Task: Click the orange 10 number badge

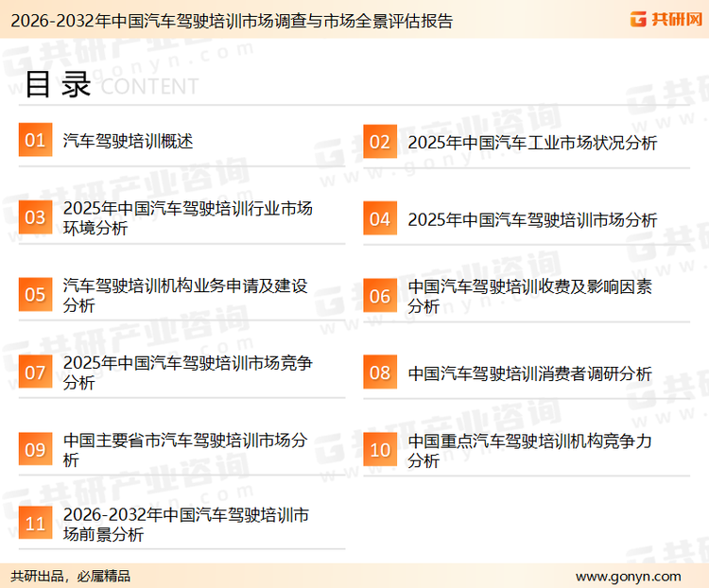Action: point(380,450)
